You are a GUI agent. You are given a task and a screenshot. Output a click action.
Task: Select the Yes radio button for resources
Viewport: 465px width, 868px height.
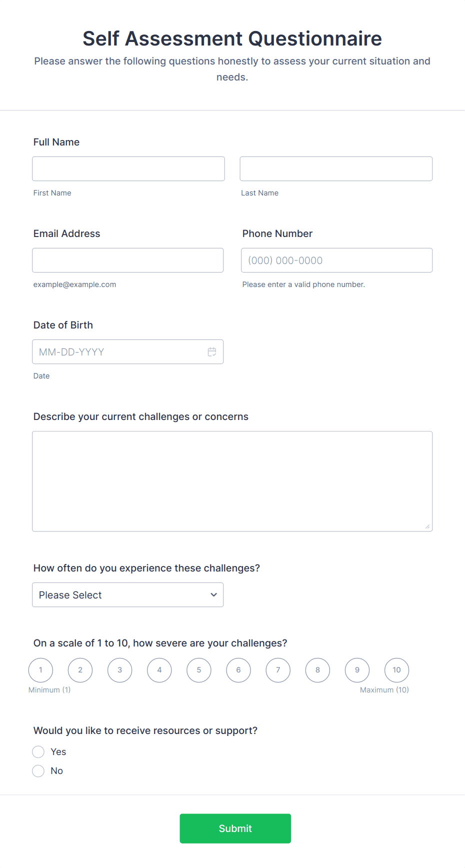[x=38, y=751]
